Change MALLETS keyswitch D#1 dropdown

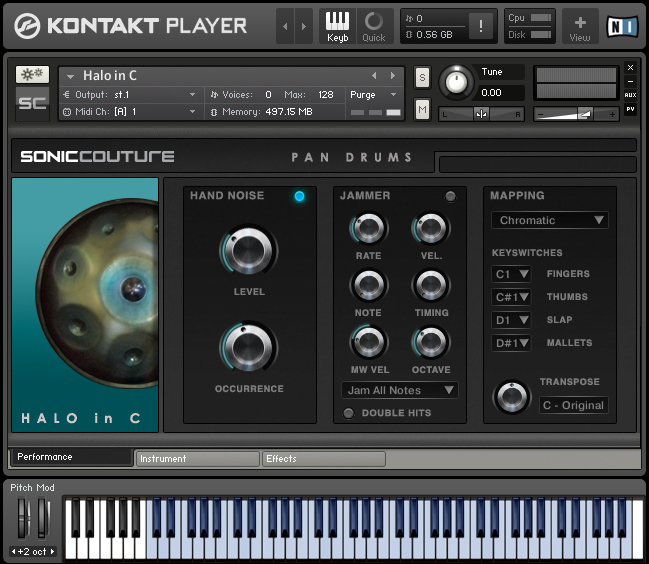coord(512,343)
